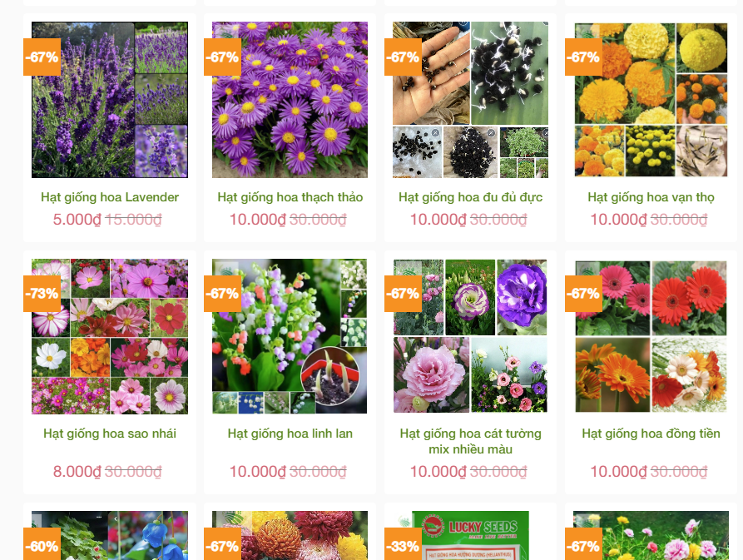This screenshot has height=560, width=743.
Task: Click the linh lan flower product image
Action: click(x=290, y=336)
